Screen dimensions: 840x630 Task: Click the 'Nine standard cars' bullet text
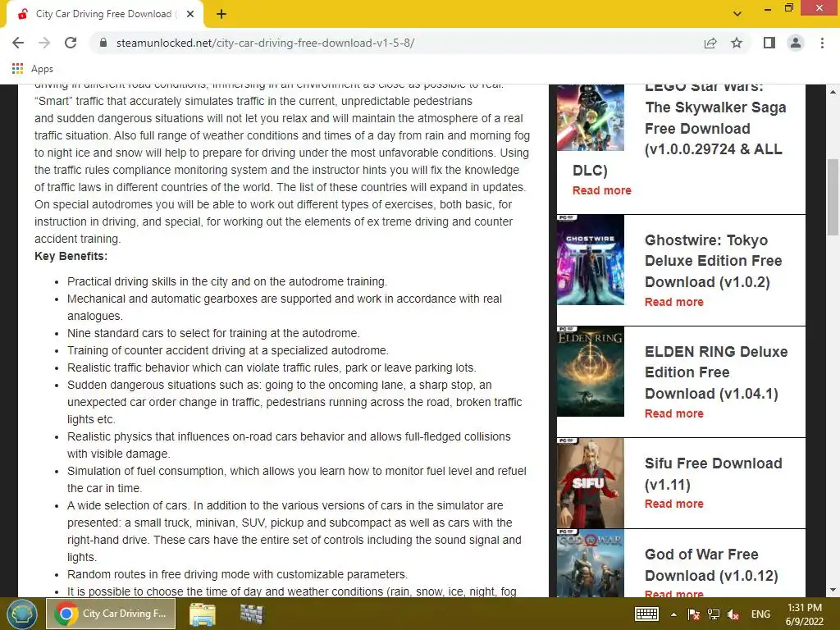[x=213, y=333]
